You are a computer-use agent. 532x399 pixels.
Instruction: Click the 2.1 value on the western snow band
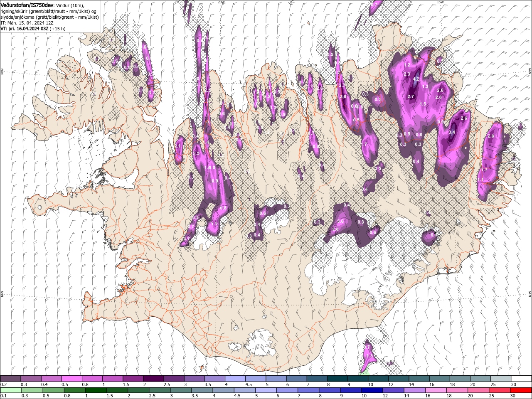click(179, 146)
